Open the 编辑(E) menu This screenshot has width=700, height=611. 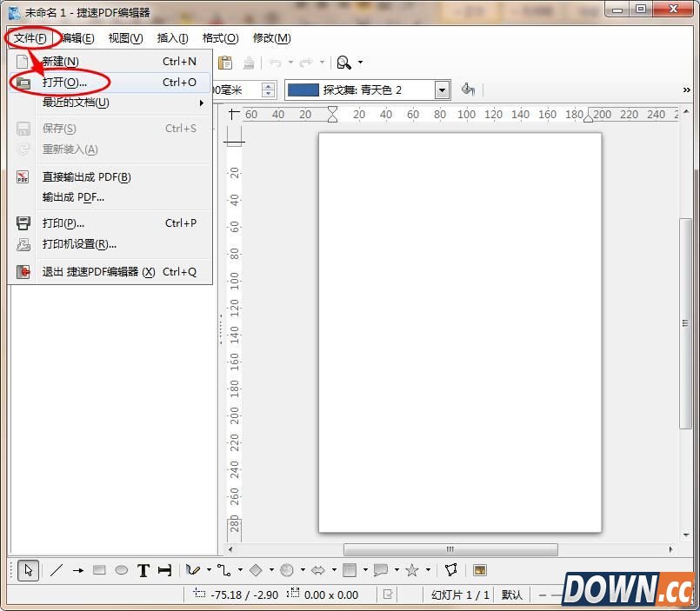tap(77, 38)
